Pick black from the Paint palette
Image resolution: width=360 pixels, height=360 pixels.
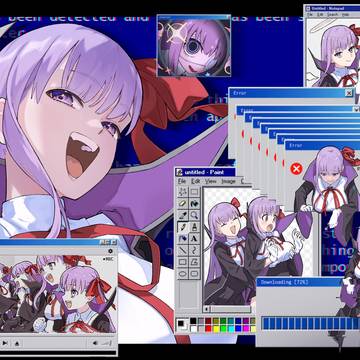click(193, 321)
